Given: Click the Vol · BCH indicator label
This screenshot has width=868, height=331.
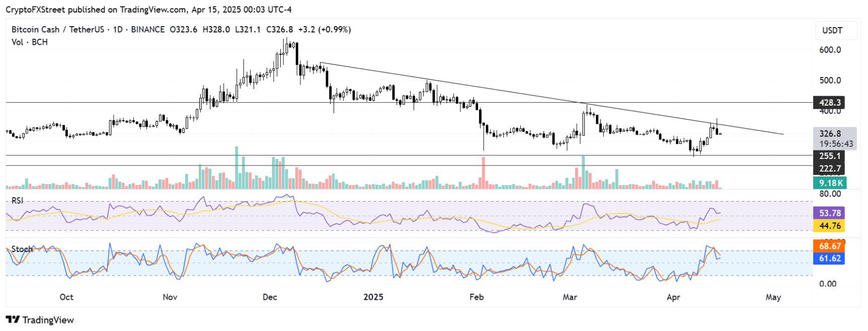Looking at the screenshot, I should click(30, 42).
